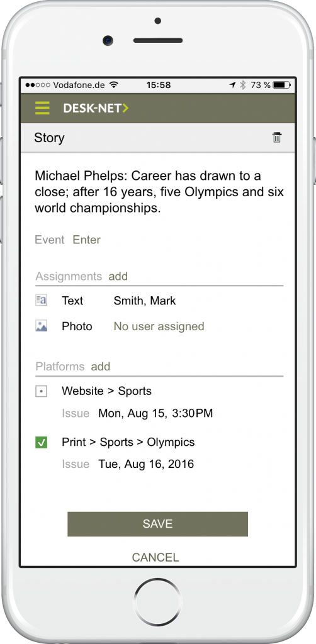Change Text assignee Smith, Mark
Screen dimensions: 316x644
[145, 301]
